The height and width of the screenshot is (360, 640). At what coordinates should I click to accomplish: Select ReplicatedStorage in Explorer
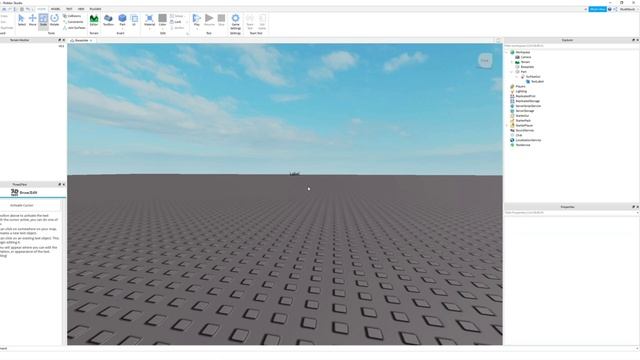(527, 101)
